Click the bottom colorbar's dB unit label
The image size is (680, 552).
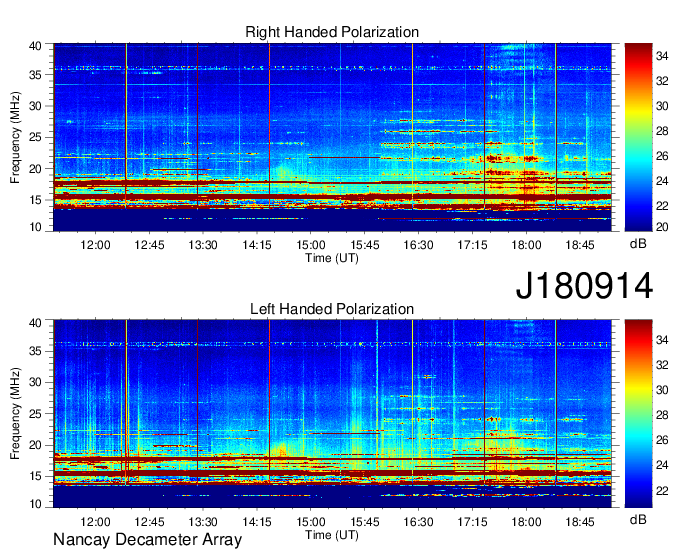[638, 519]
